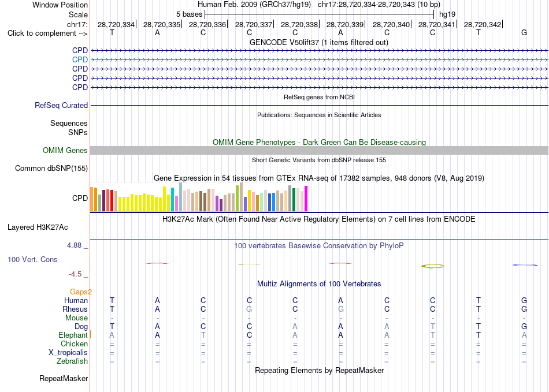The height and width of the screenshot is (392, 549).
Task: Click the first base T under 28,720,334
Action: (112, 32)
